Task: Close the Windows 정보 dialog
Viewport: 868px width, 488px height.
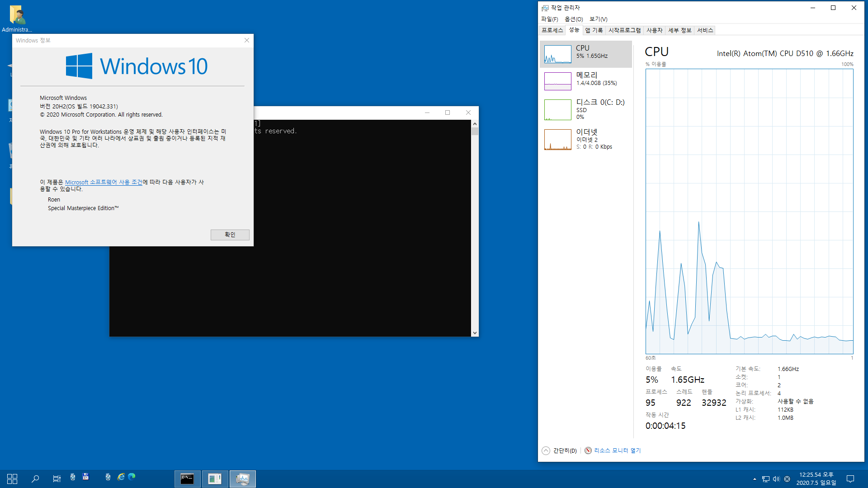Action: tap(247, 40)
